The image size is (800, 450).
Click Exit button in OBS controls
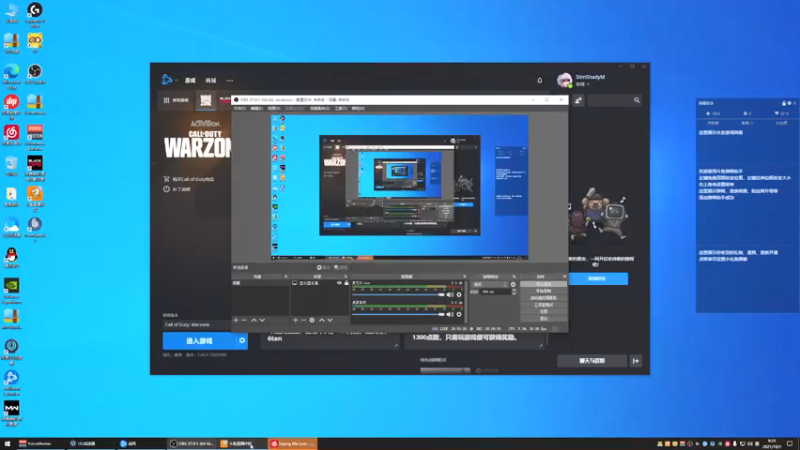click(x=543, y=318)
